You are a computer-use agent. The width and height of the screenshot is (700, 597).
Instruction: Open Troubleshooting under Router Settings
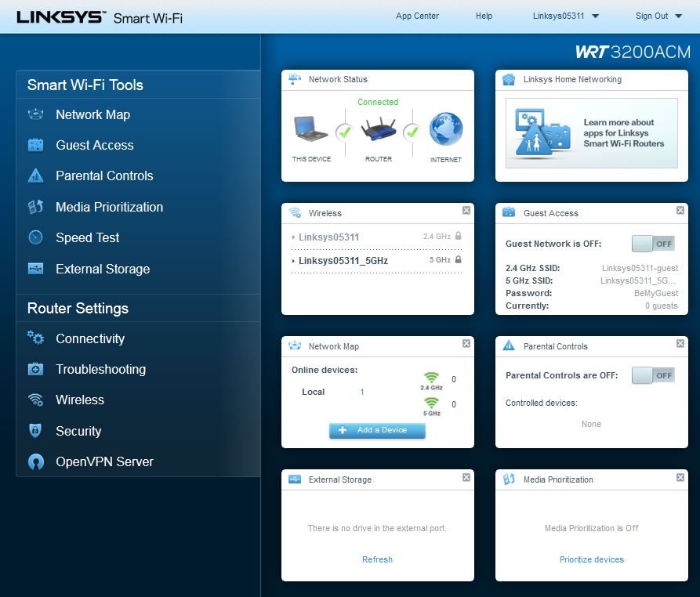click(x=101, y=370)
